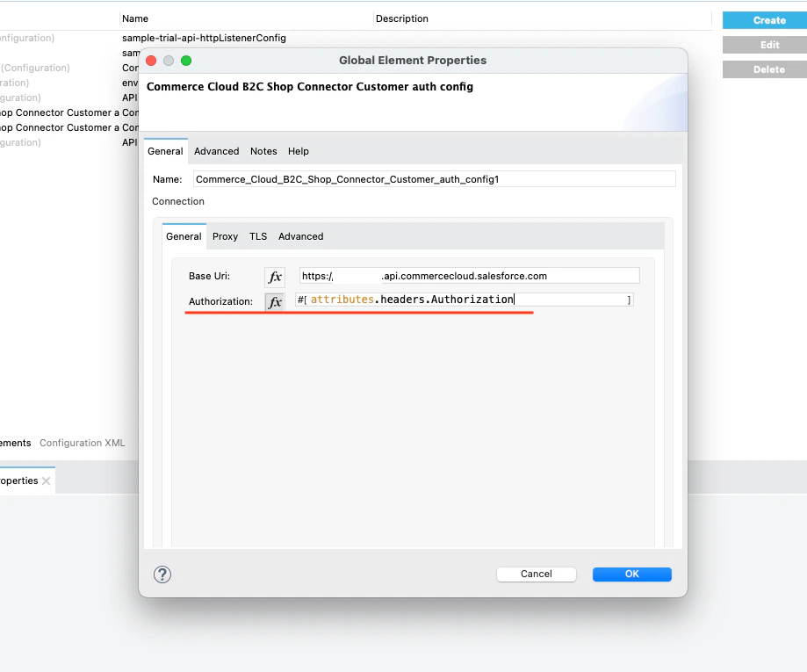The height and width of the screenshot is (672, 807).
Task: Switch to the Proxy connection tab
Action: tap(225, 237)
